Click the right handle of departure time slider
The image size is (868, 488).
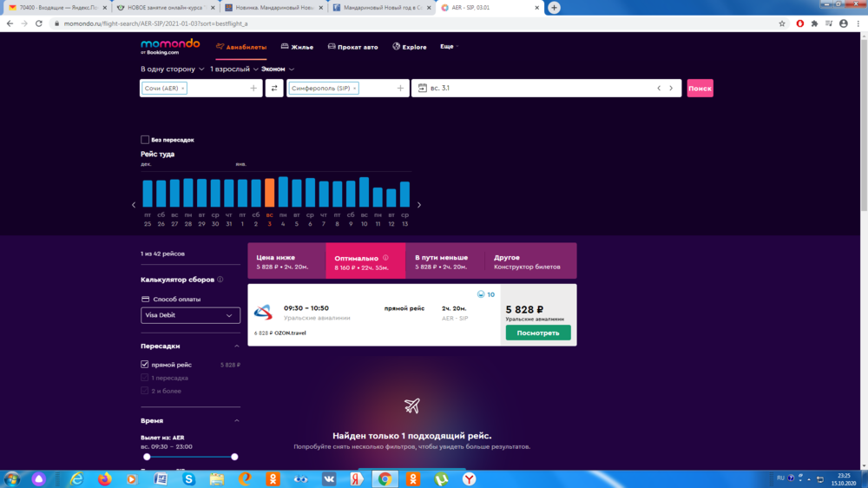point(234,457)
